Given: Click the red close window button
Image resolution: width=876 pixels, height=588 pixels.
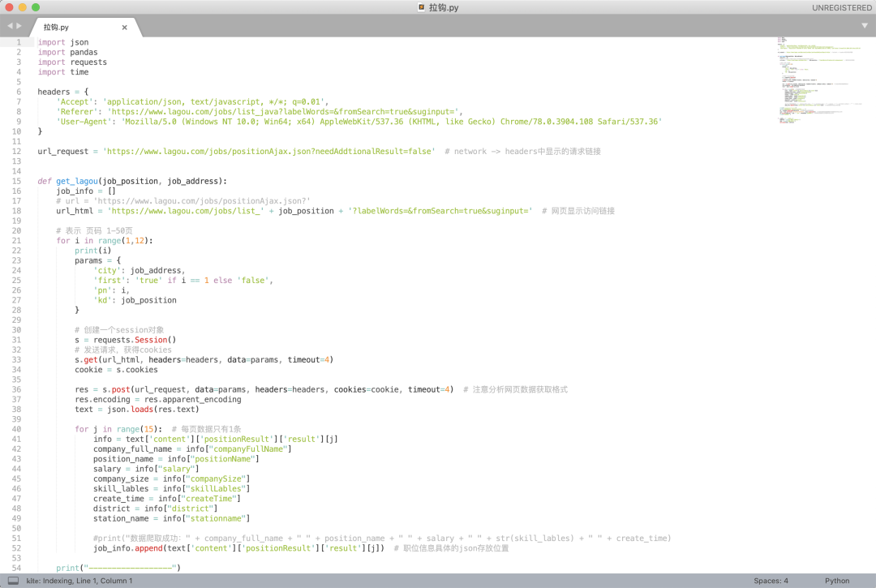Looking at the screenshot, I should point(9,7).
